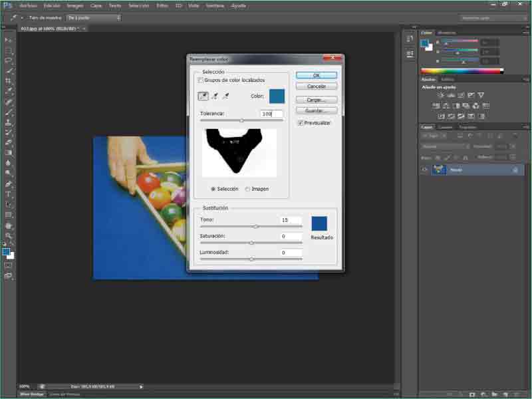Click the OK button
This screenshot has width=532, height=399.
coord(317,76)
